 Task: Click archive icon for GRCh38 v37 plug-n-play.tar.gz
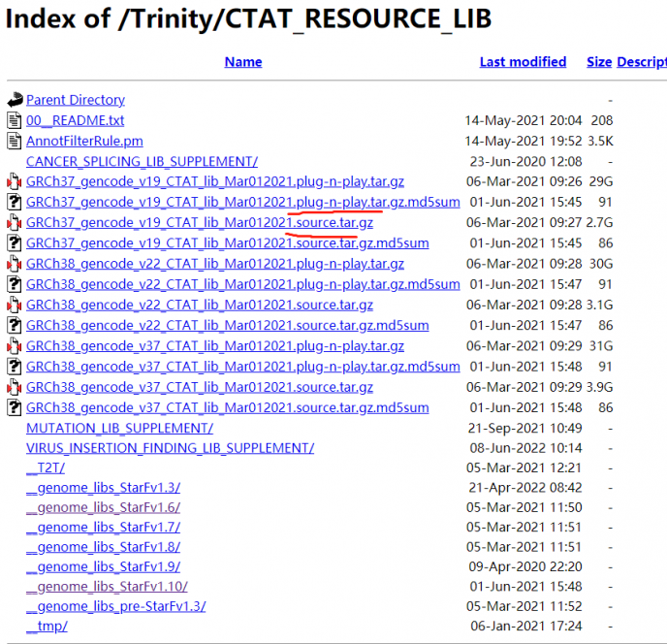pos(15,346)
